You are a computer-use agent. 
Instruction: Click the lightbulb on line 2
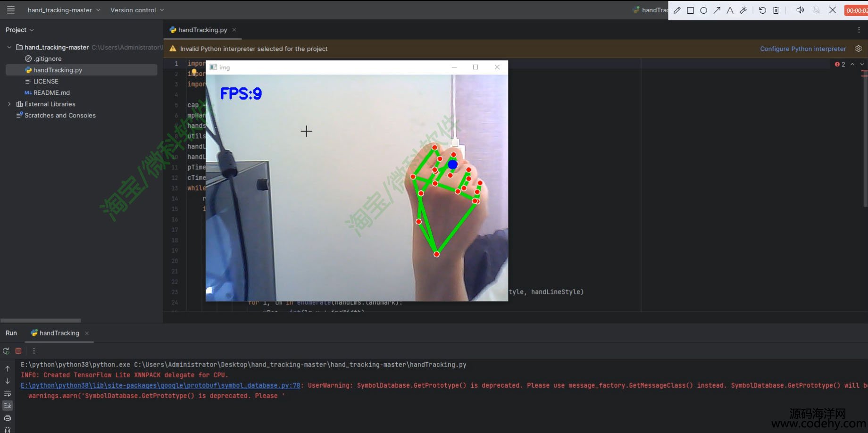click(x=194, y=72)
